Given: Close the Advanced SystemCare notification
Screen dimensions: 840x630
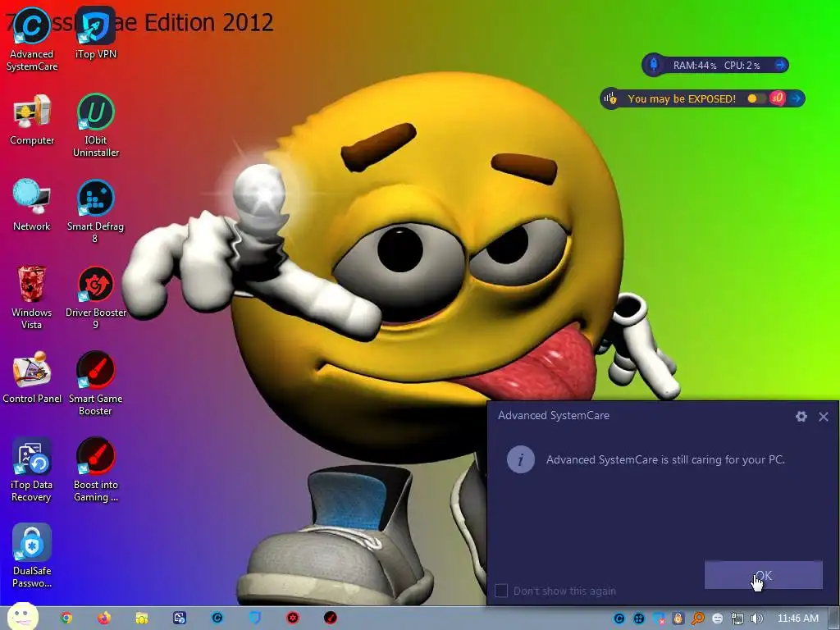Looking at the screenshot, I should 824,416.
